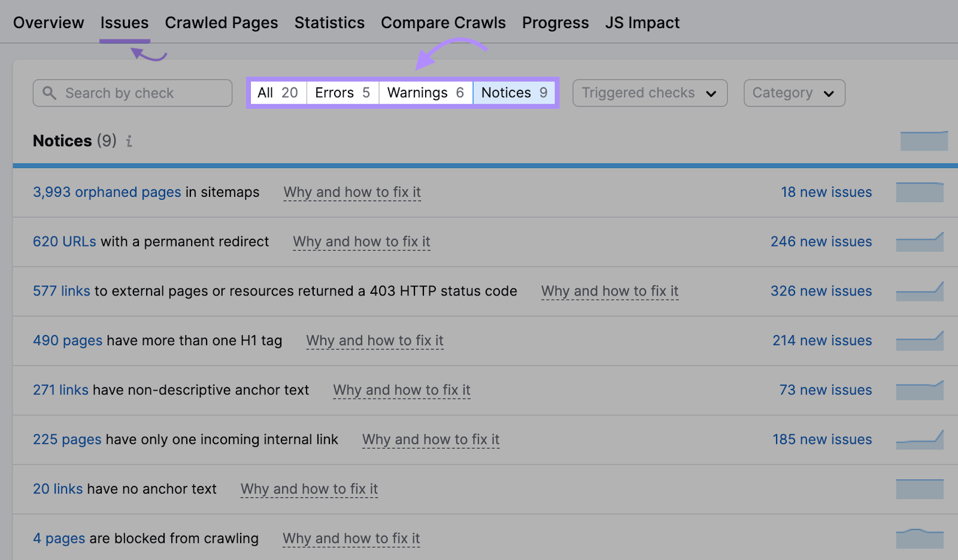Switch to the Overview tab
The height and width of the screenshot is (560, 958).
(48, 22)
